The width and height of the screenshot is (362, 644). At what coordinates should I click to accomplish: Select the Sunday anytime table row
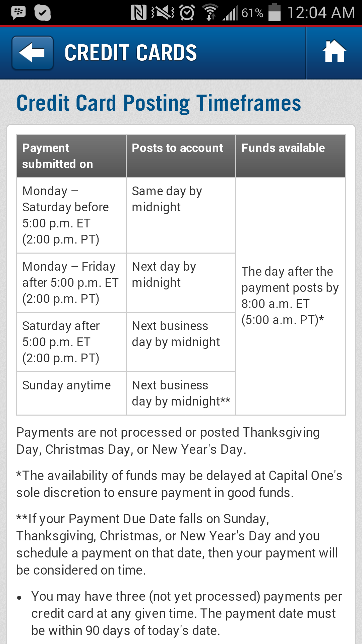71,393
